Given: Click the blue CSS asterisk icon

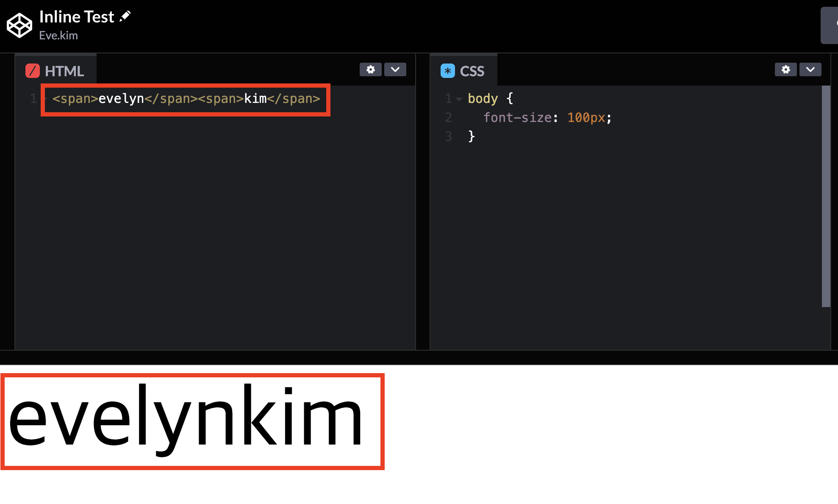Looking at the screenshot, I should click(x=447, y=71).
